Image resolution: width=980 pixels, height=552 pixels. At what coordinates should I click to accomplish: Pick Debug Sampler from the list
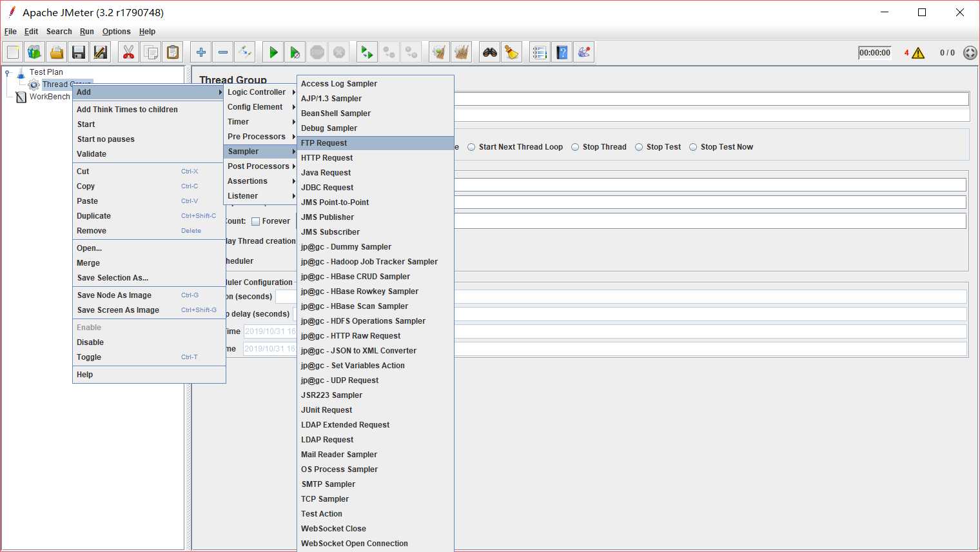[x=376, y=128]
